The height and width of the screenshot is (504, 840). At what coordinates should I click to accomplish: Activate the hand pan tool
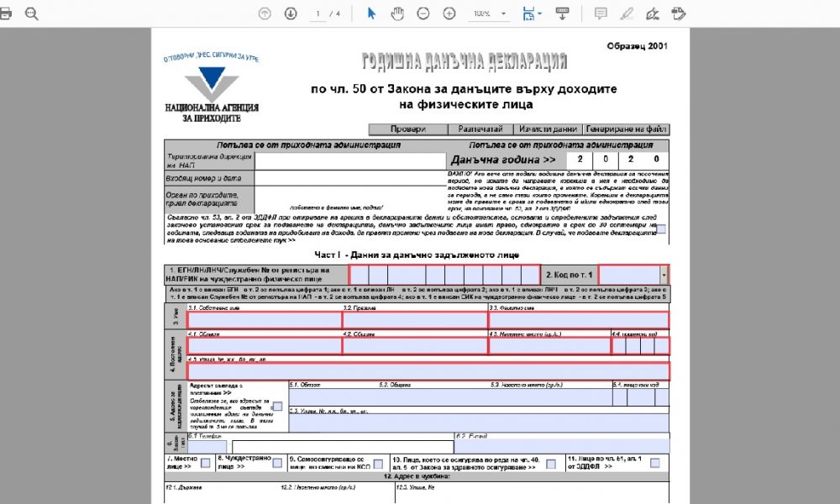(x=397, y=13)
